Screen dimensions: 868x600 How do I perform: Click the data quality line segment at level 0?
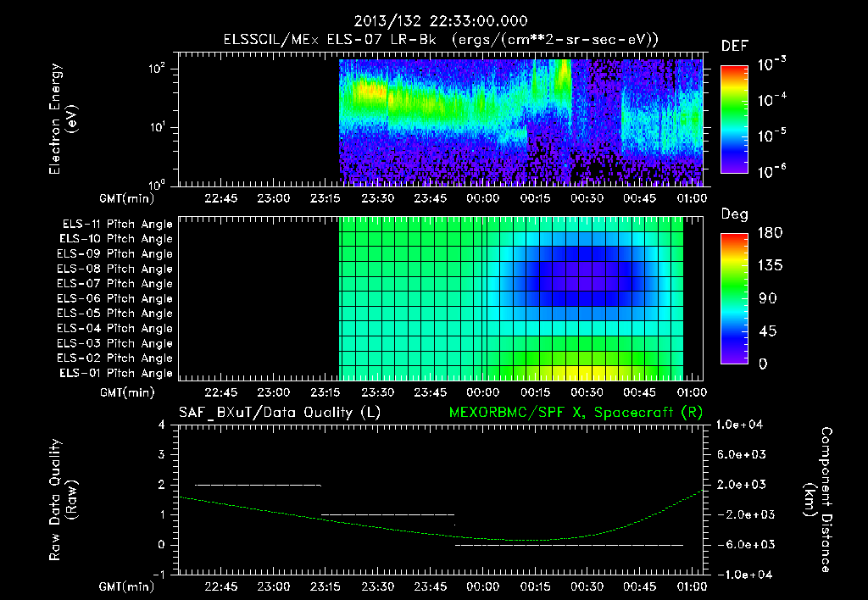(x=569, y=545)
